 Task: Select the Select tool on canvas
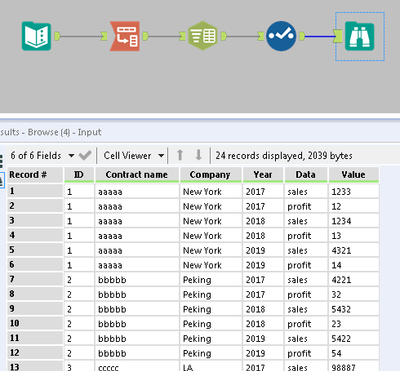[281, 36]
